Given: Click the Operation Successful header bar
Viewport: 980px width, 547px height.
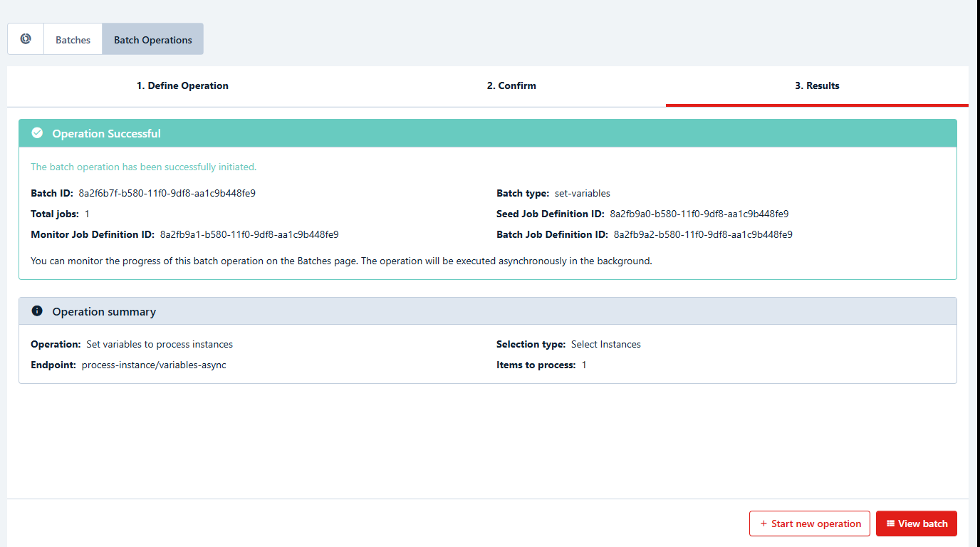Looking at the screenshot, I should (487, 133).
